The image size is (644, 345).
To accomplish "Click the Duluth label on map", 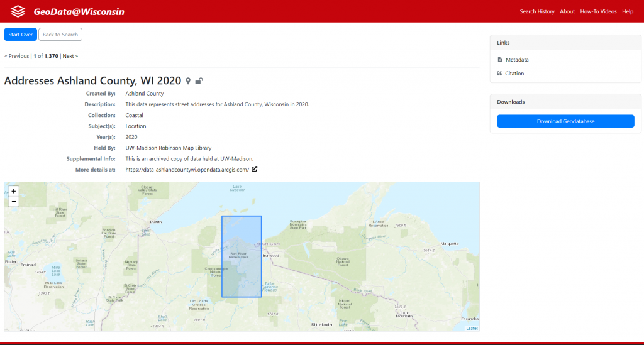I will pyautogui.click(x=156, y=222).
